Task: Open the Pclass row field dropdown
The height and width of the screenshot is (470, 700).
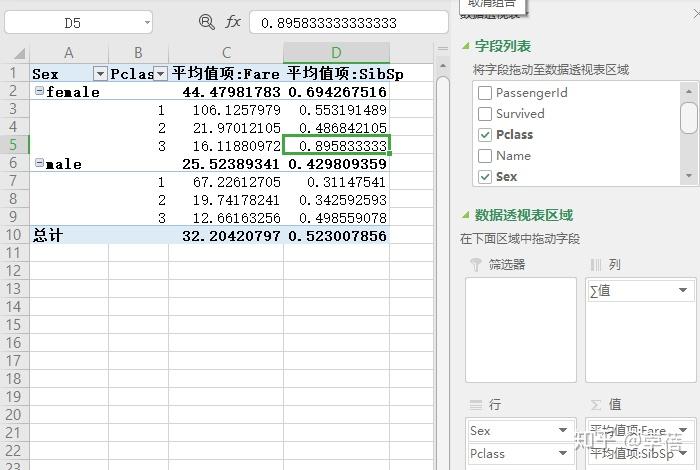Action: pos(563,453)
